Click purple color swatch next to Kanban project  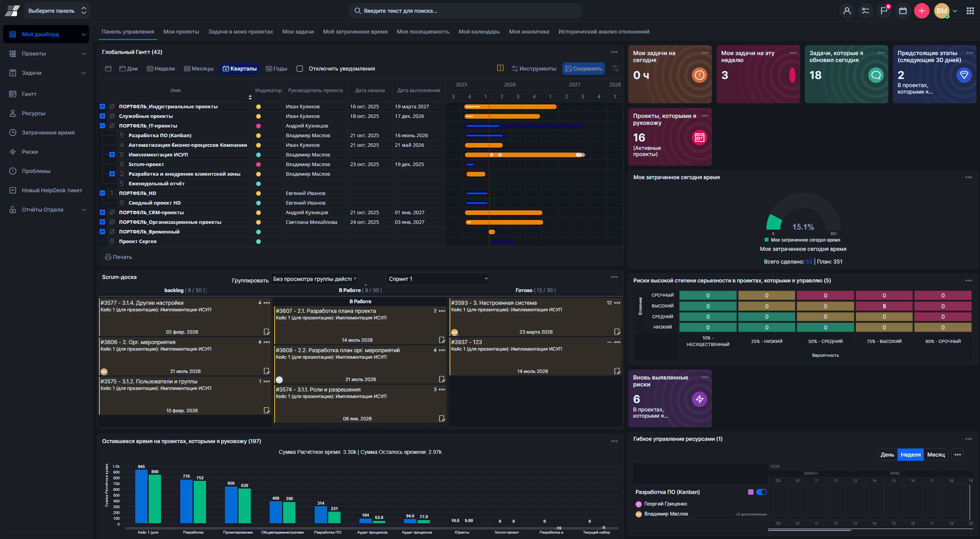coord(750,492)
